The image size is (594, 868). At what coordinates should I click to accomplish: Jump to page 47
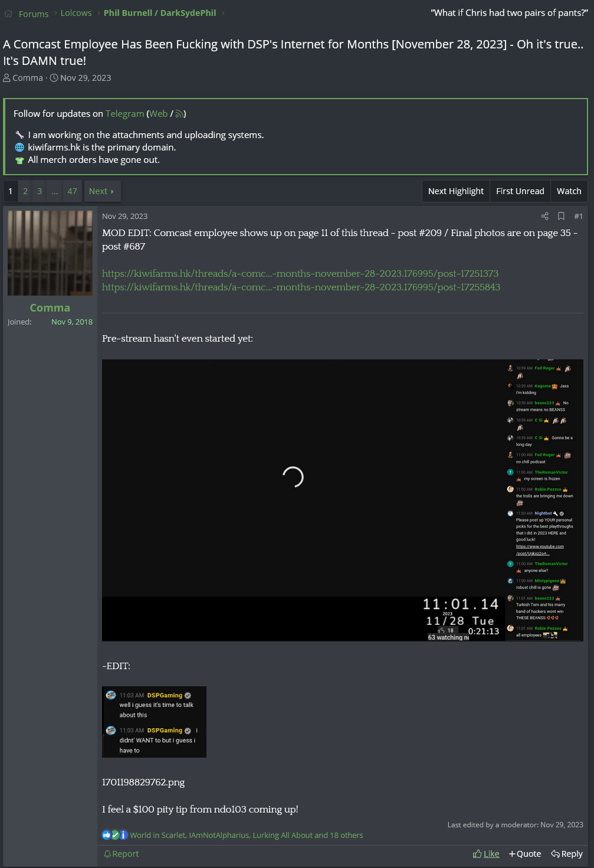point(72,191)
